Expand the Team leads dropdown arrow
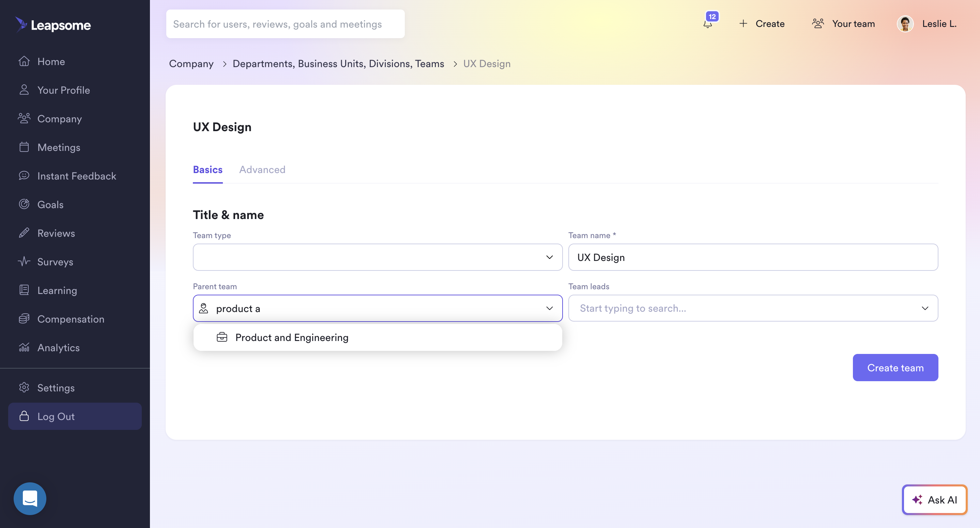 pyautogui.click(x=925, y=308)
